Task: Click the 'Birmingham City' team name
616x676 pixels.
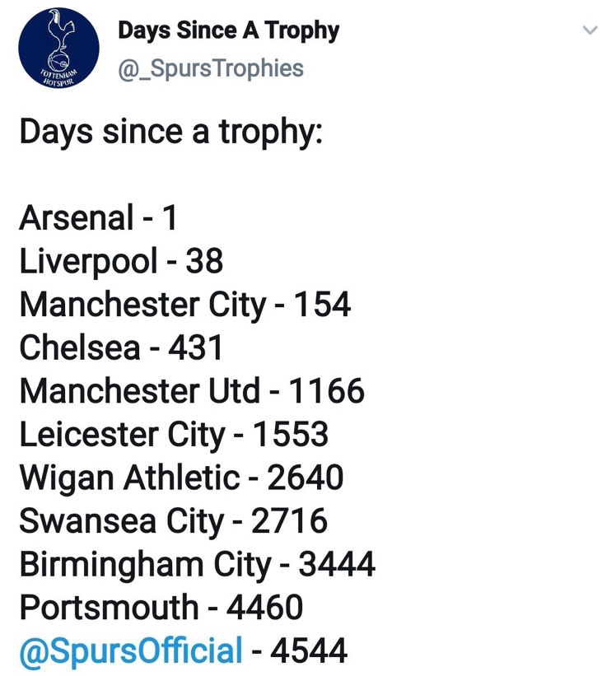Action: point(145,564)
